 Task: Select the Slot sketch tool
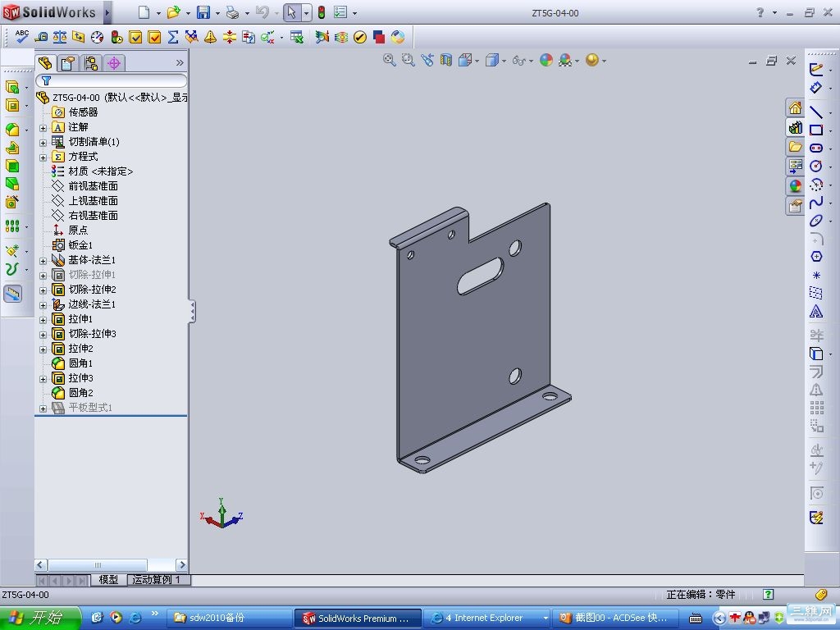(816, 148)
